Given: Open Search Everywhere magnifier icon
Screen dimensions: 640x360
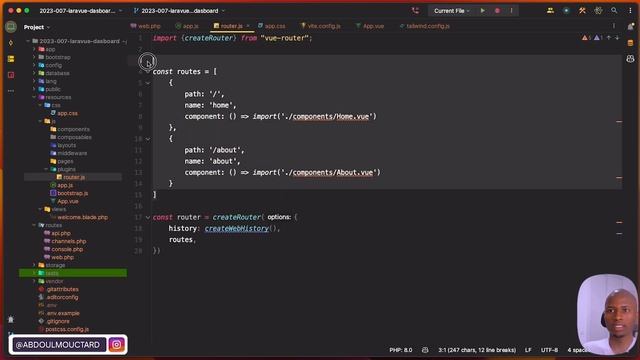Looking at the screenshot, I should click(614, 11).
